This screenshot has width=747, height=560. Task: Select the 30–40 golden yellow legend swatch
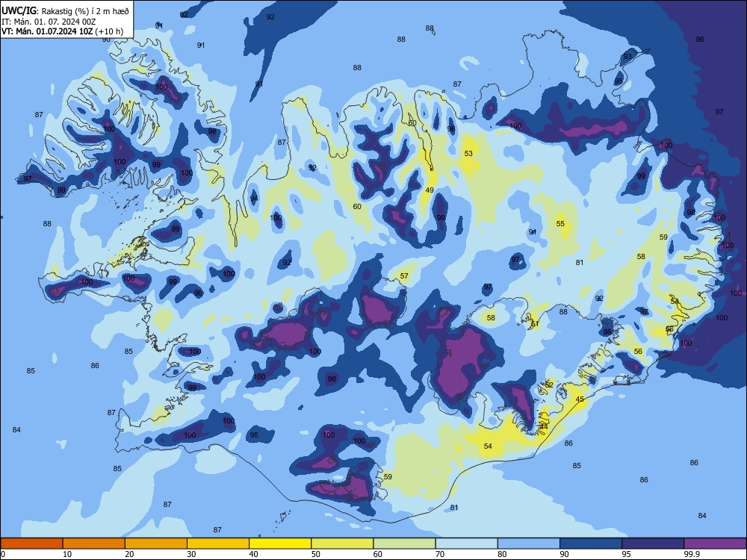[x=218, y=544]
